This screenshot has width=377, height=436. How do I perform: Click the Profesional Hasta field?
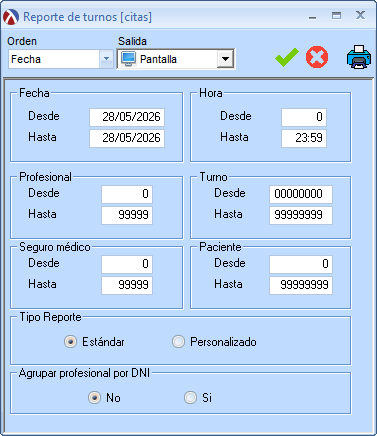click(x=127, y=215)
